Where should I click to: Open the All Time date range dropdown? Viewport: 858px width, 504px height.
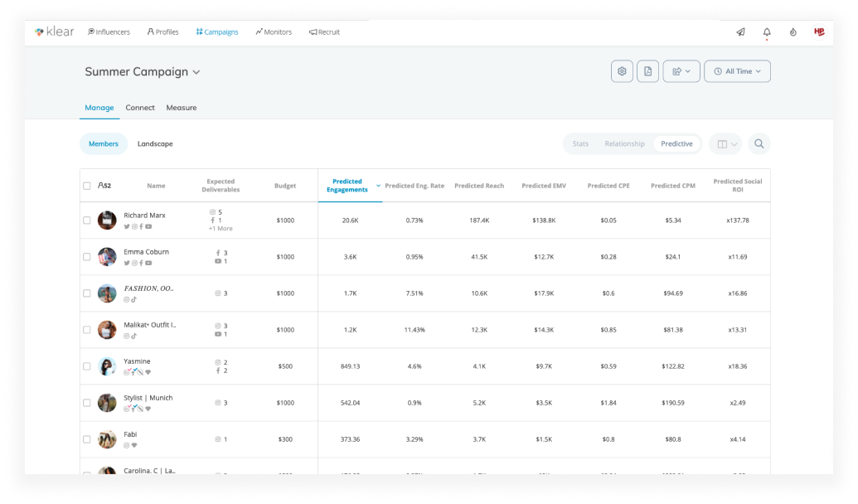pyautogui.click(x=737, y=71)
